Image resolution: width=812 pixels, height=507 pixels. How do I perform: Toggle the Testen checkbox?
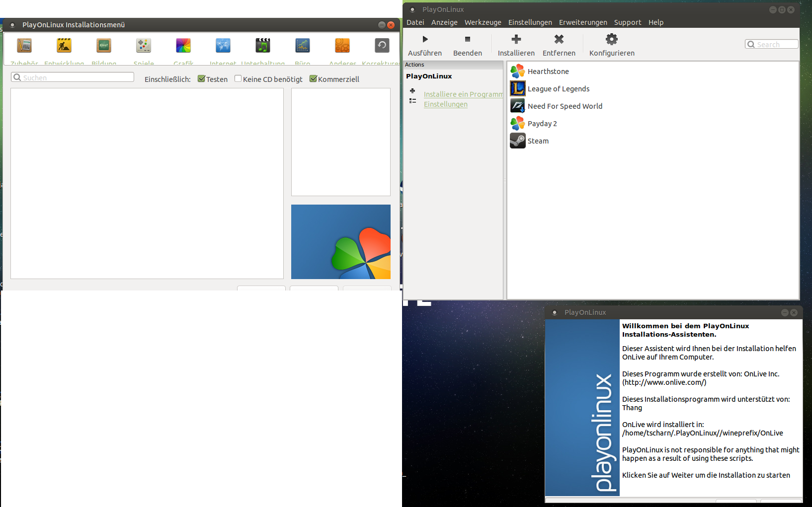pyautogui.click(x=201, y=79)
